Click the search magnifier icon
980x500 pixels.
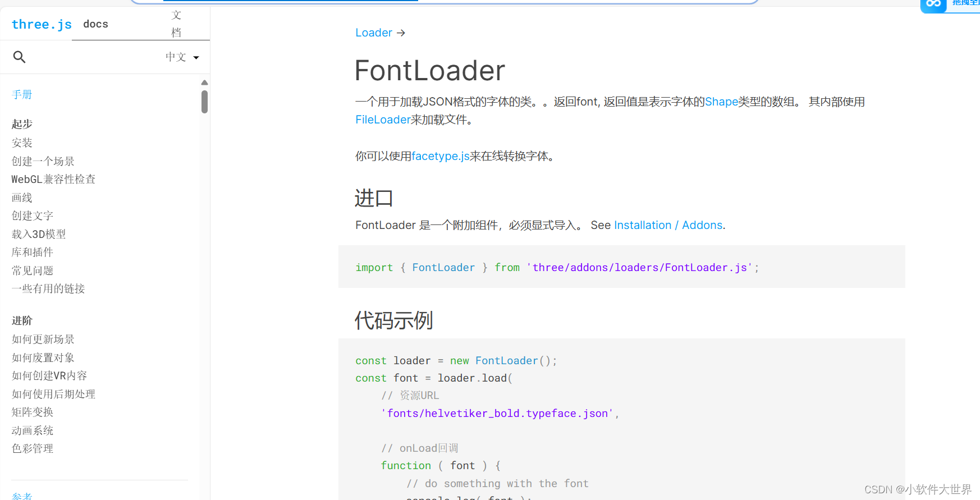tap(19, 57)
